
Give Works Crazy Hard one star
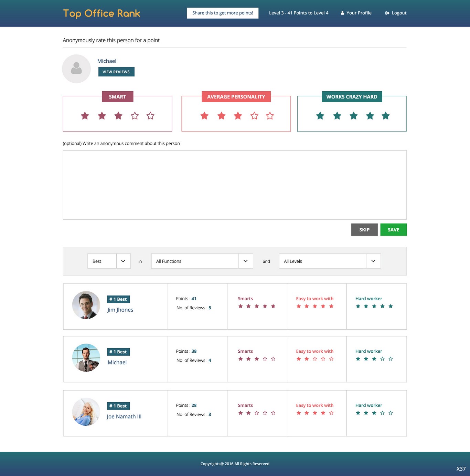pos(320,116)
